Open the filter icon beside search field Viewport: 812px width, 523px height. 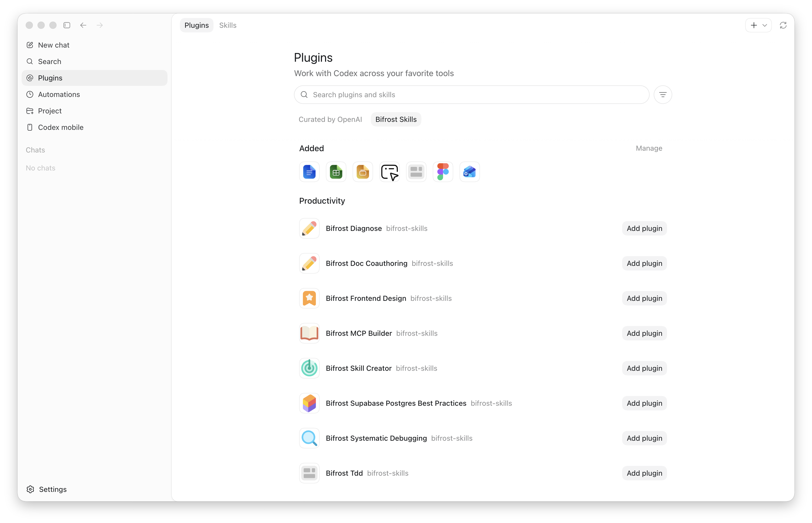point(663,95)
